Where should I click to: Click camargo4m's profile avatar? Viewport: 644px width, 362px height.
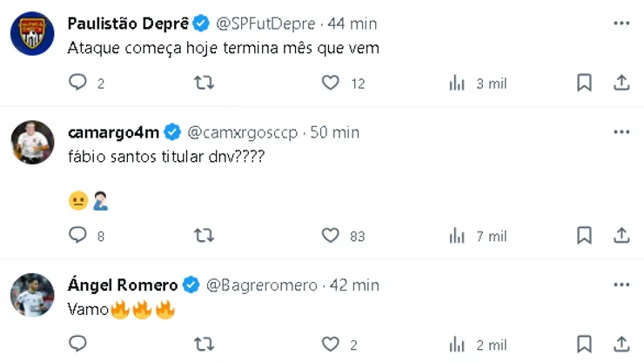pos(32,142)
